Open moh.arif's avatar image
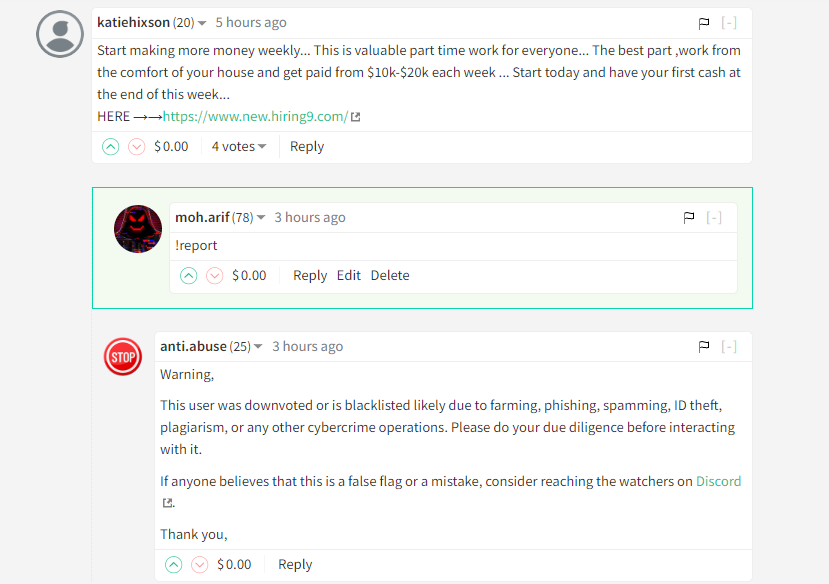 [x=138, y=229]
